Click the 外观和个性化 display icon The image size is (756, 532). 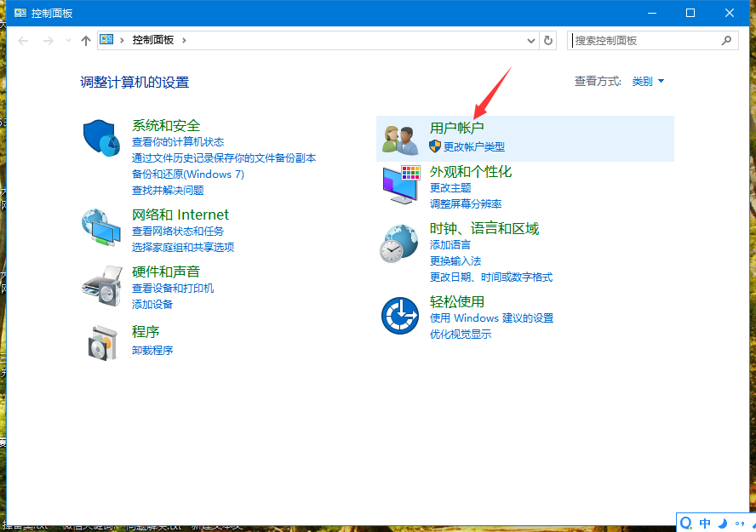point(399,185)
